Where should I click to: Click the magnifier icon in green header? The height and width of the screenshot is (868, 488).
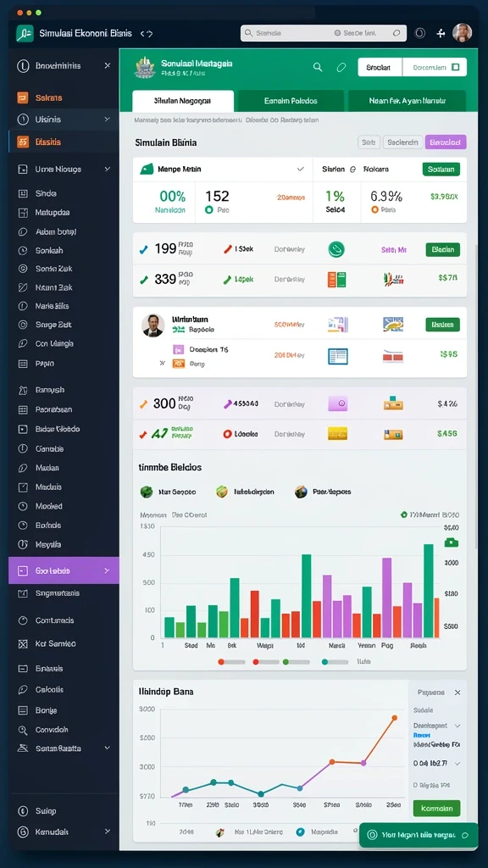point(318,67)
